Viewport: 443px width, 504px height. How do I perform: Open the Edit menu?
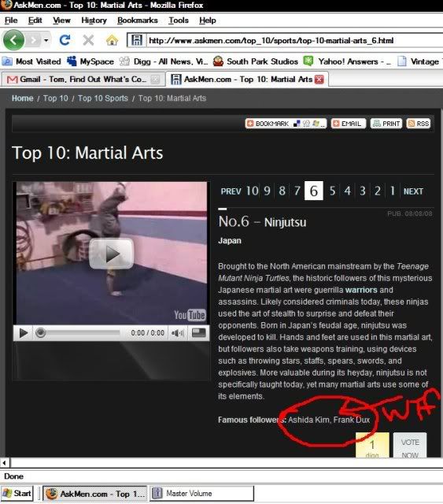coord(35,20)
